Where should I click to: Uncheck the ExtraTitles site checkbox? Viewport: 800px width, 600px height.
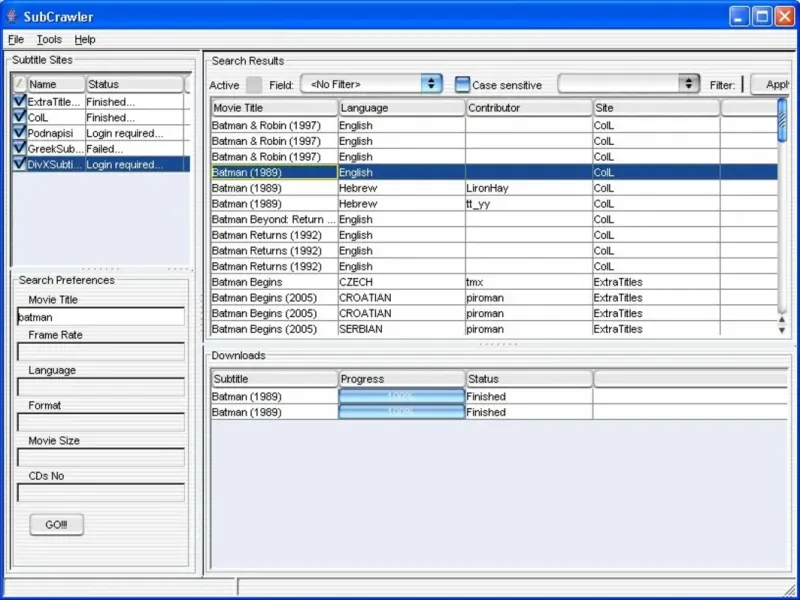click(19, 101)
